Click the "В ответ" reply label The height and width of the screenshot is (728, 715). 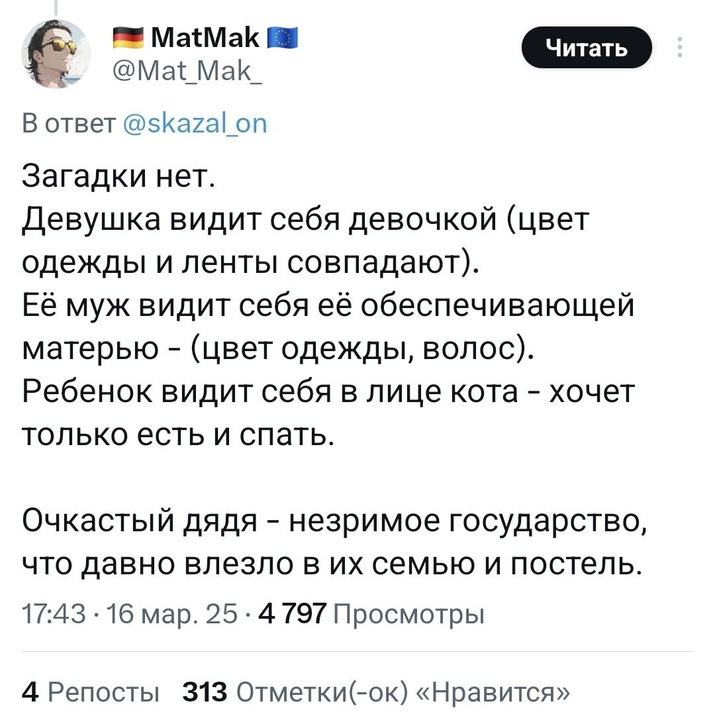coord(69,123)
